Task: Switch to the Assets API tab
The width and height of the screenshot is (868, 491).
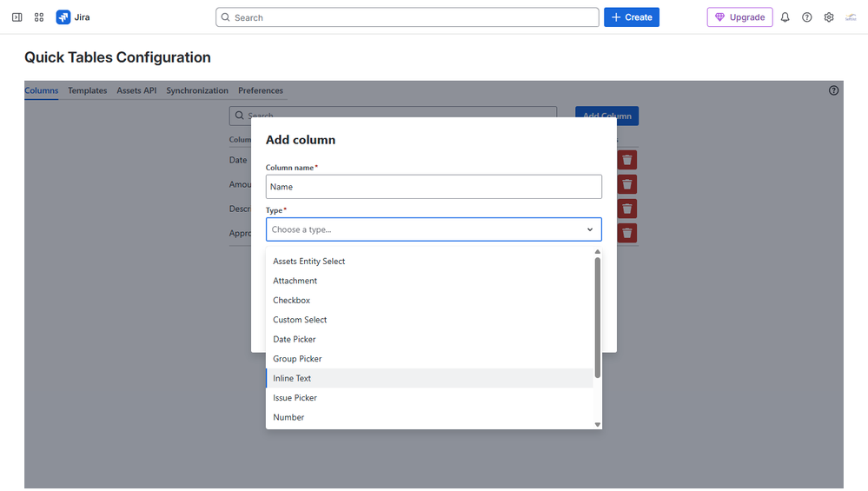Action: pos(136,90)
